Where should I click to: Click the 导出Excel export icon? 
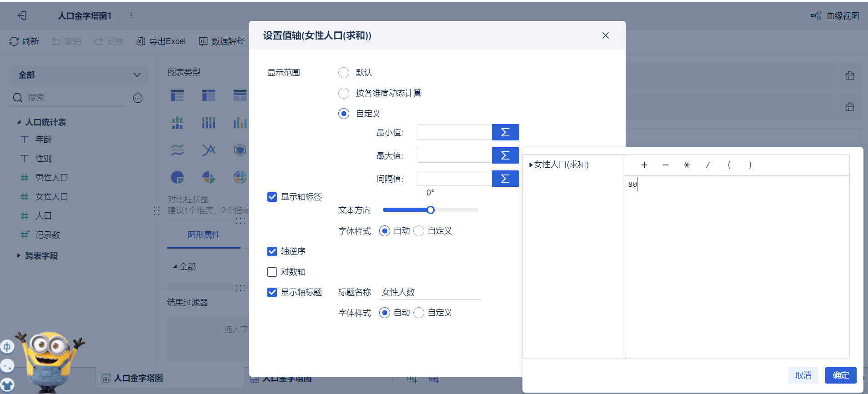(141, 41)
